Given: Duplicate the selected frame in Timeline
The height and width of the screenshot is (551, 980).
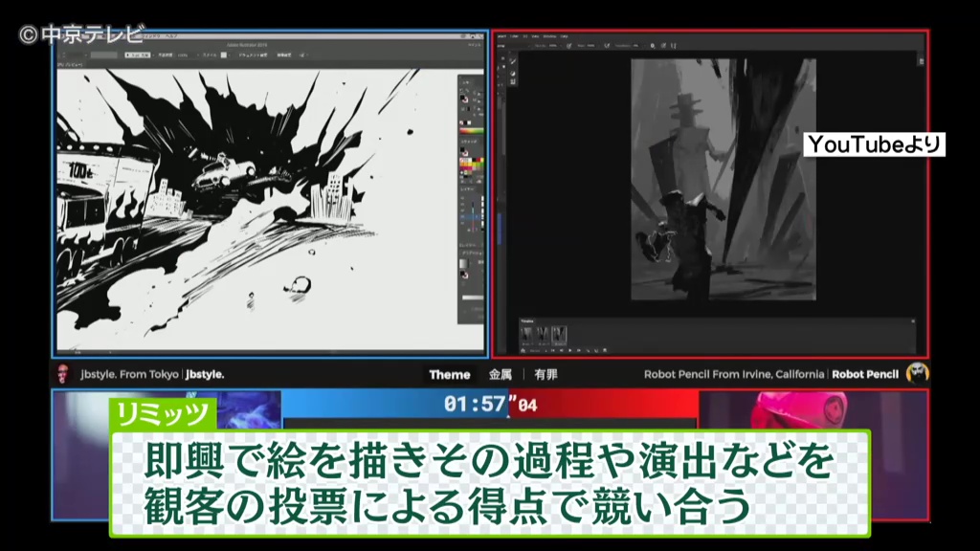Looking at the screenshot, I should point(596,350).
